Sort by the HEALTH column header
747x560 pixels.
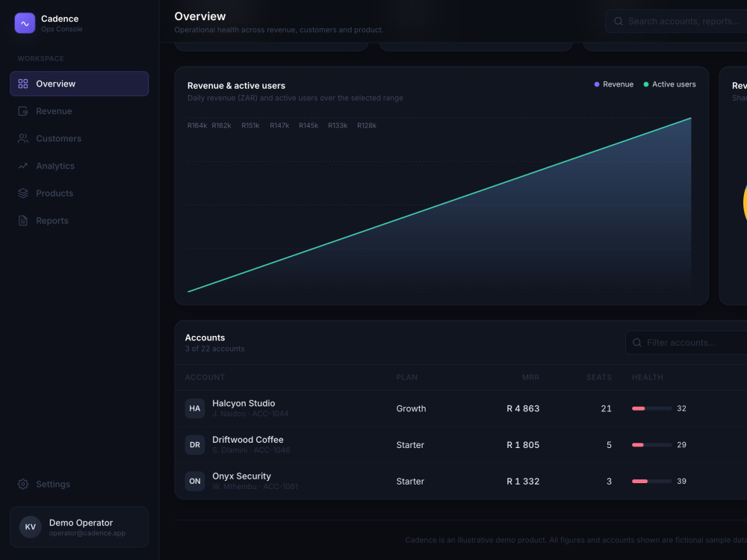pyautogui.click(x=648, y=377)
